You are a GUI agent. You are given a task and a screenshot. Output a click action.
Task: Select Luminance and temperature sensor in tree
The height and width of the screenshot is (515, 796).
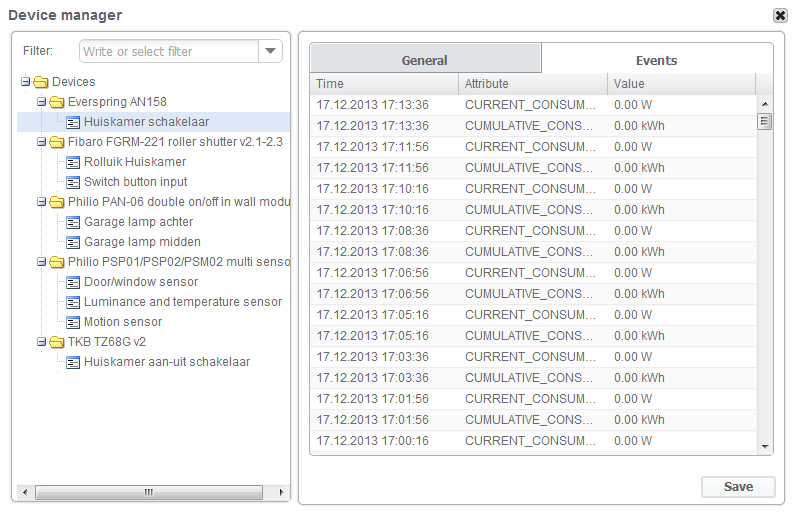(x=182, y=302)
